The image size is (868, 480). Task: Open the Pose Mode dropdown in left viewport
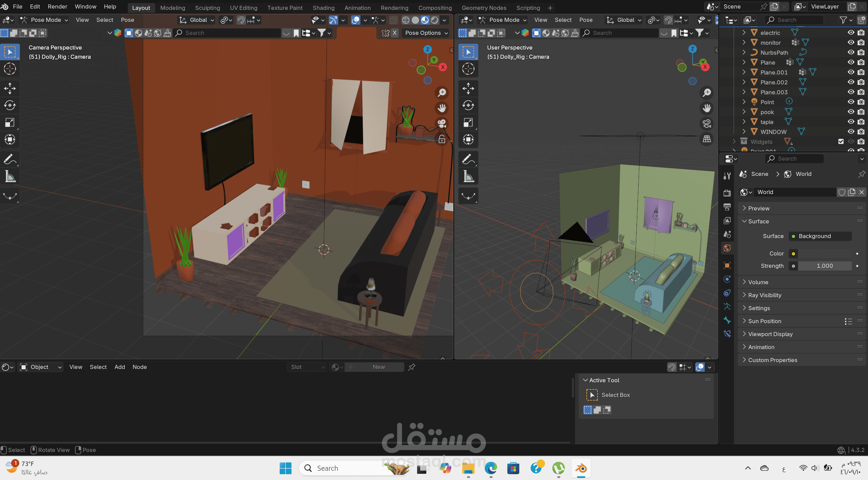tap(44, 20)
